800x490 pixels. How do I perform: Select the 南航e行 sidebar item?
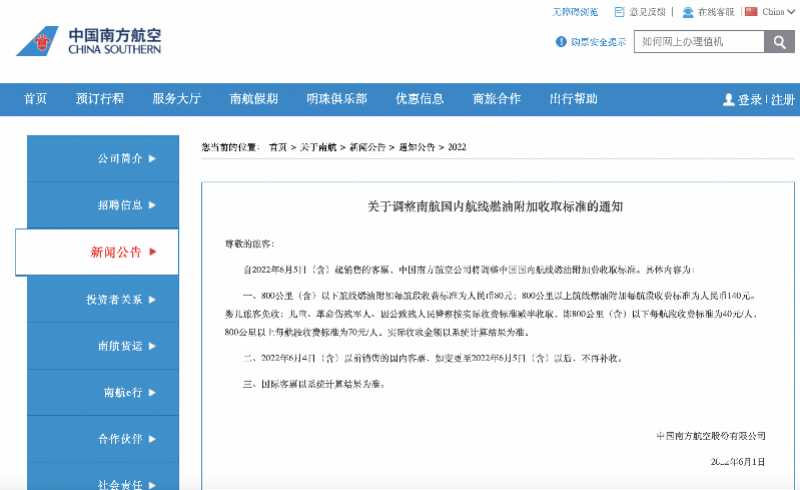[x=103, y=393]
